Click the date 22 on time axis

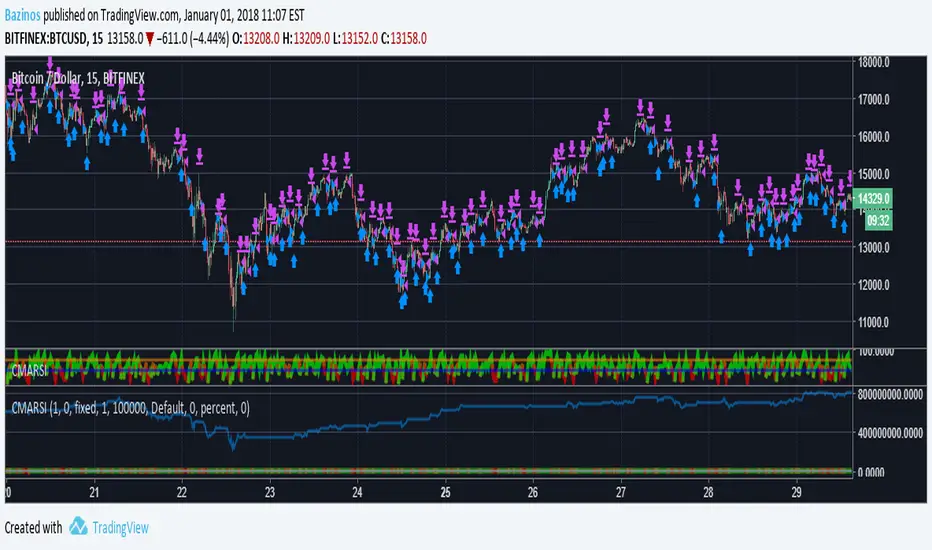(x=181, y=492)
